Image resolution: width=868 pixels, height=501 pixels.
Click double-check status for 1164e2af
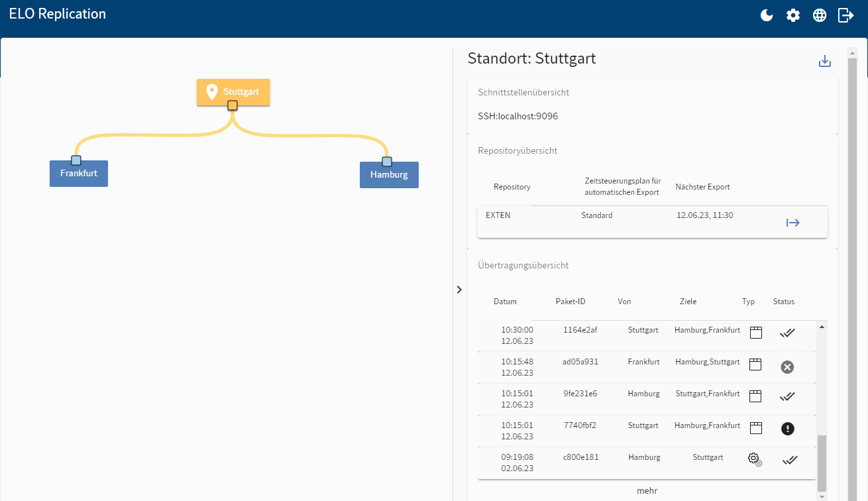(787, 333)
